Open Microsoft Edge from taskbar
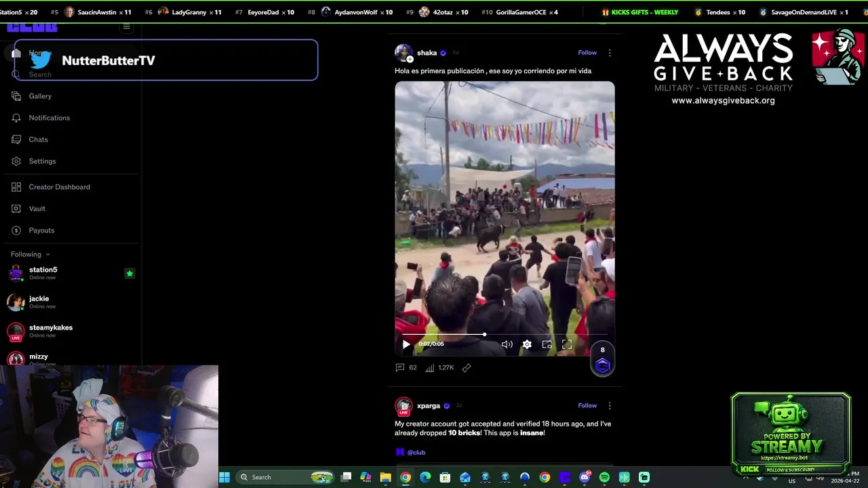 [x=425, y=477]
